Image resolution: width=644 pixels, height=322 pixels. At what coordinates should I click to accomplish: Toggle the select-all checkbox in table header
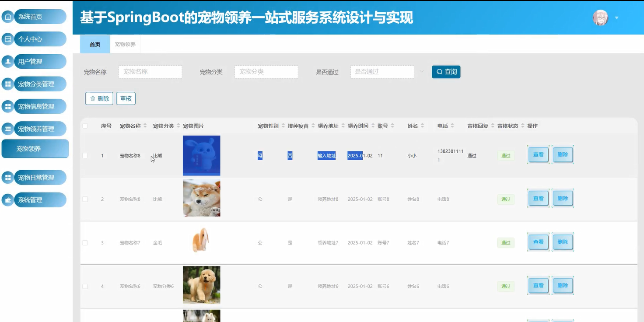pos(85,125)
